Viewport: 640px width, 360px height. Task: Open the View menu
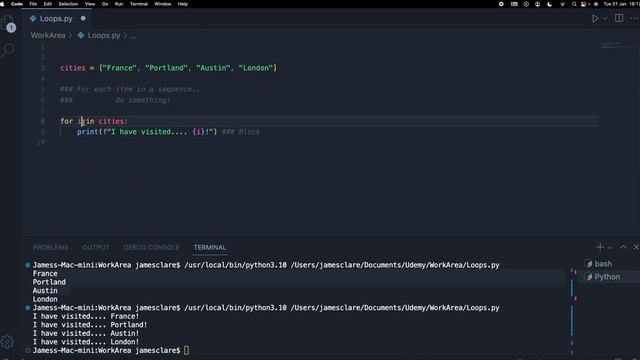(90, 4)
